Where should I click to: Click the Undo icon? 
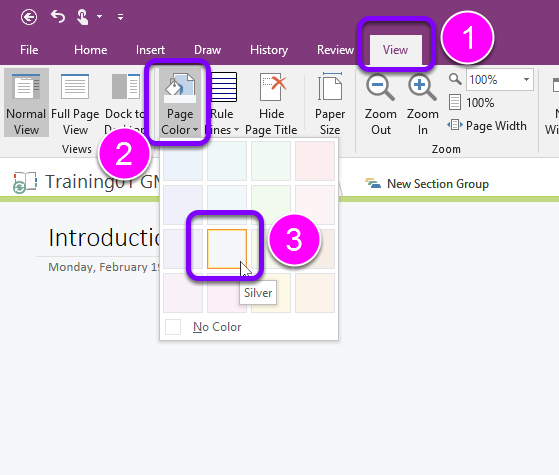coord(58,16)
